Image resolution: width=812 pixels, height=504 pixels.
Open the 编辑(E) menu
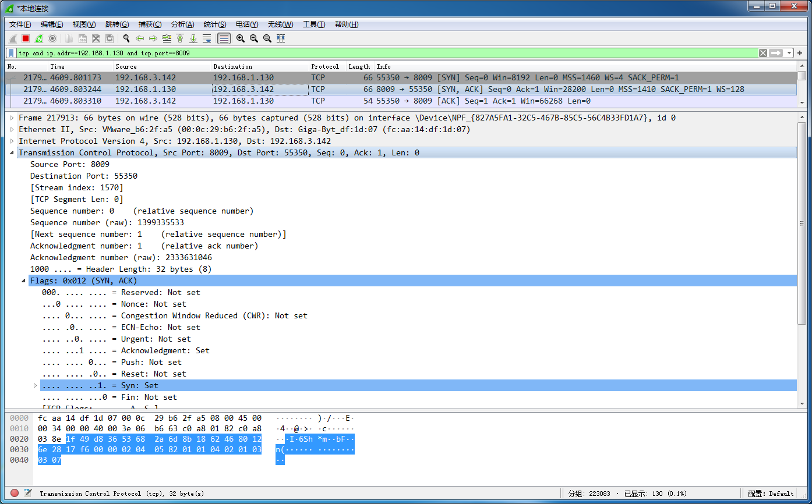[52, 24]
